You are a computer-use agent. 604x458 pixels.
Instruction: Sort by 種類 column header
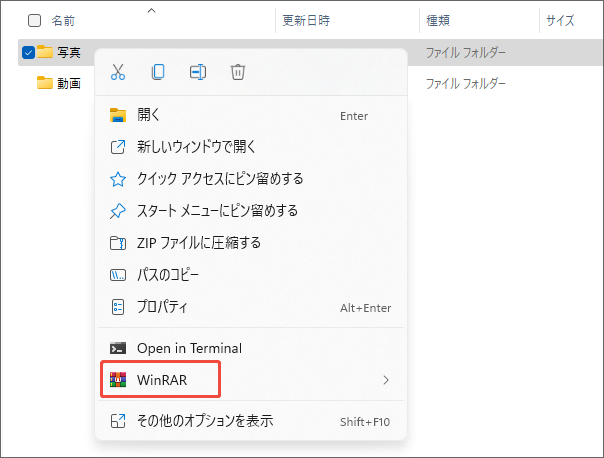click(438, 20)
